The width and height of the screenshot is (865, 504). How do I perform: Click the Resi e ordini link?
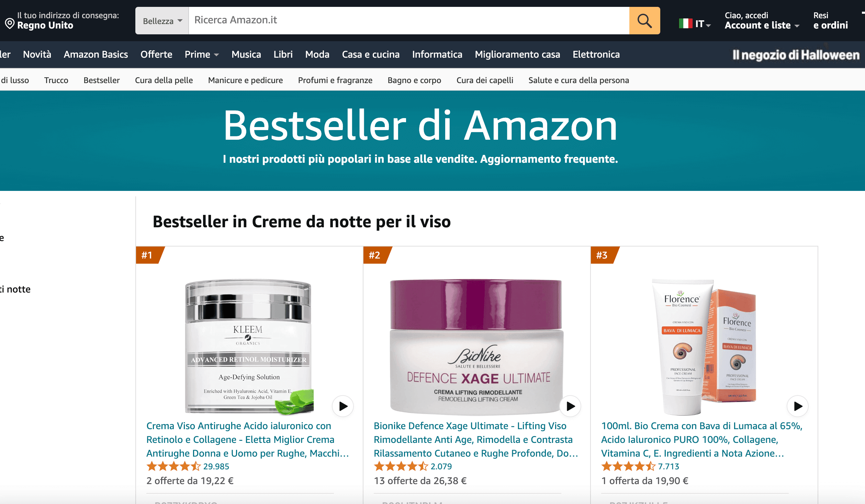coord(831,21)
